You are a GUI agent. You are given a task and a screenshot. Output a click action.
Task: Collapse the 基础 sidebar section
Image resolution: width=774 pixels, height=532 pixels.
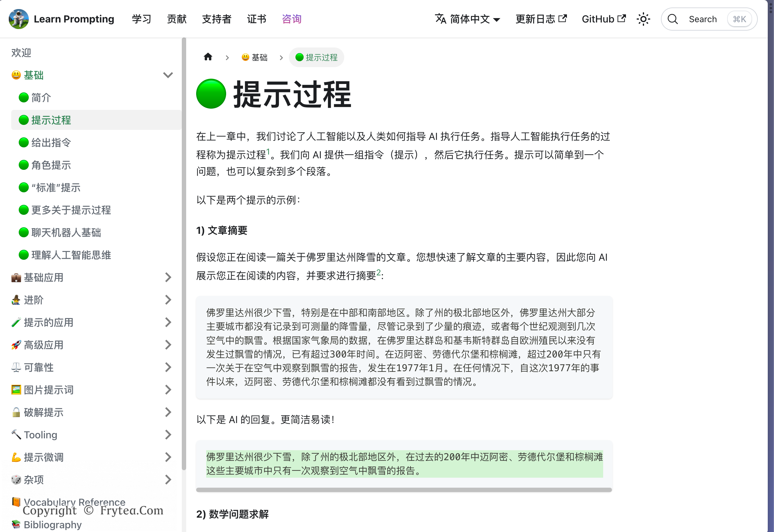[x=168, y=75]
